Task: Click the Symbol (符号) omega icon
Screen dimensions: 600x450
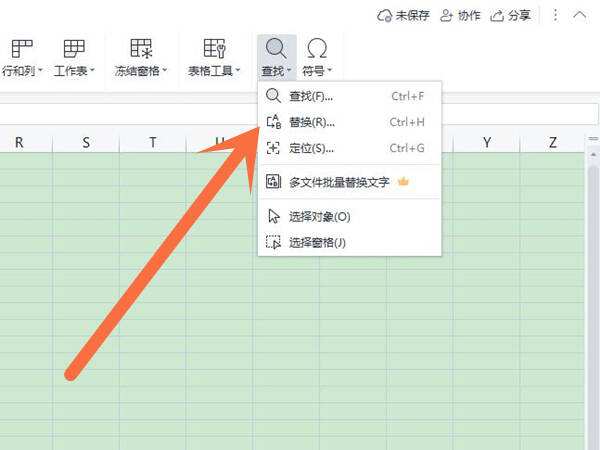Action: point(317,48)
